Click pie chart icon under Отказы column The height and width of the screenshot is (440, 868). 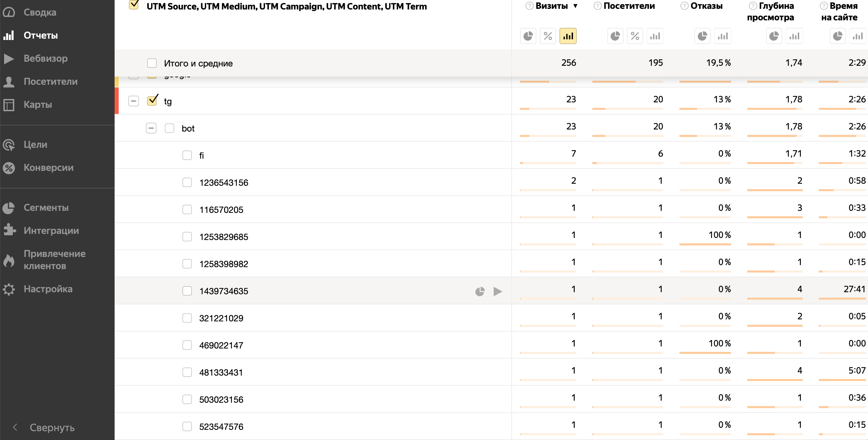coord(703,36)
